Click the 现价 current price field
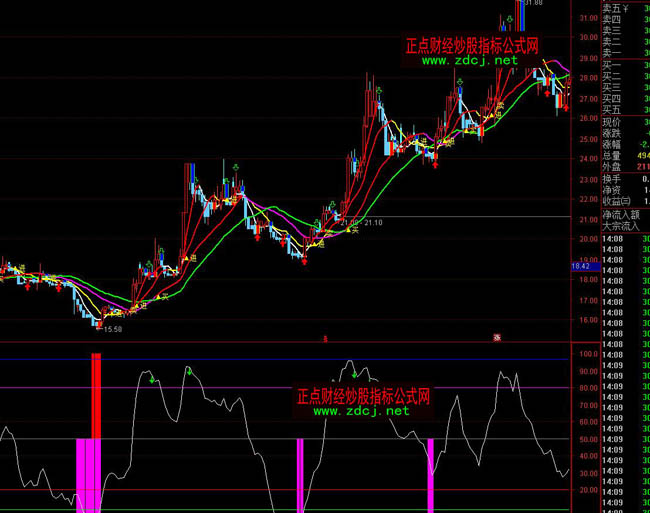The width and height of the screenshot is (650, 513). 612,121
